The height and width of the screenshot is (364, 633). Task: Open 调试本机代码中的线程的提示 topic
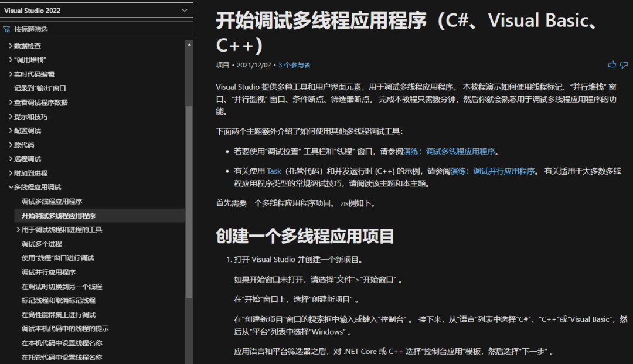pos(65,328)
